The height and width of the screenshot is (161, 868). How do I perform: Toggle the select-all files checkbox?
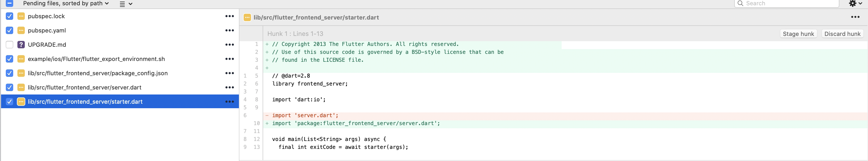click(x=9, y=4)
